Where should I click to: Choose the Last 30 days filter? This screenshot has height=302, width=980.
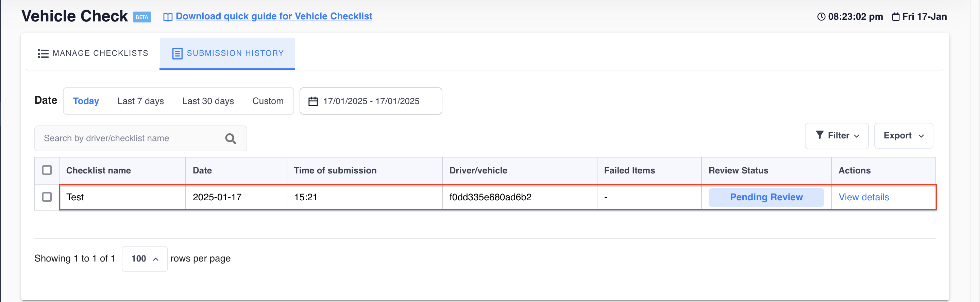208,101
